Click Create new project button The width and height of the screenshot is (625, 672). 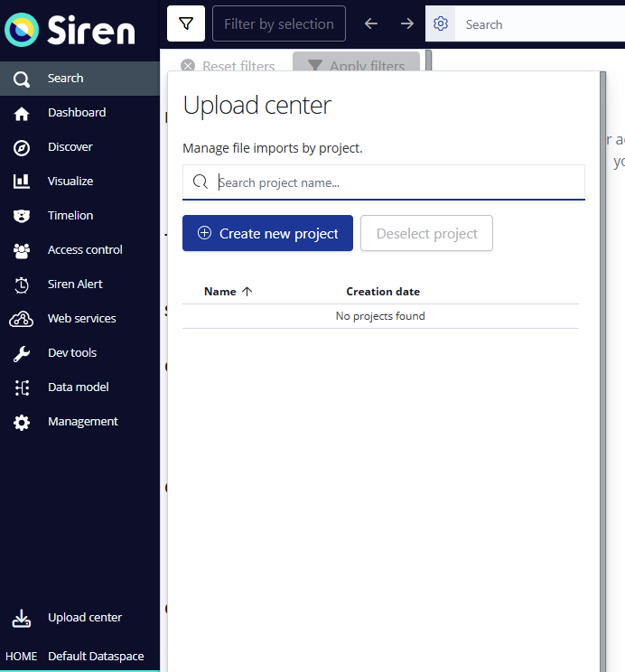[267, 233]
